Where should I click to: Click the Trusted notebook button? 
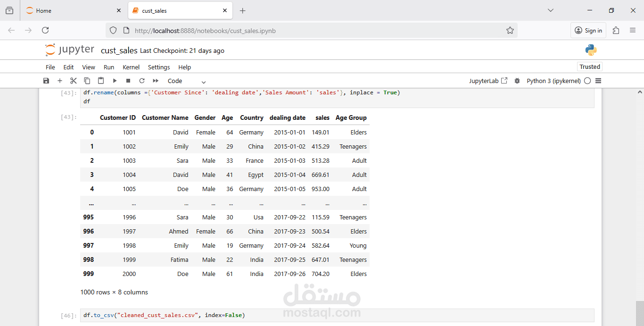590,67
